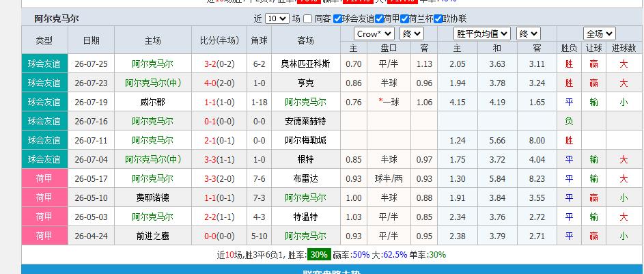This screenshot has width=644, height=274.
Task: Click the 亨克 away team link
Action: coord(305,83)
